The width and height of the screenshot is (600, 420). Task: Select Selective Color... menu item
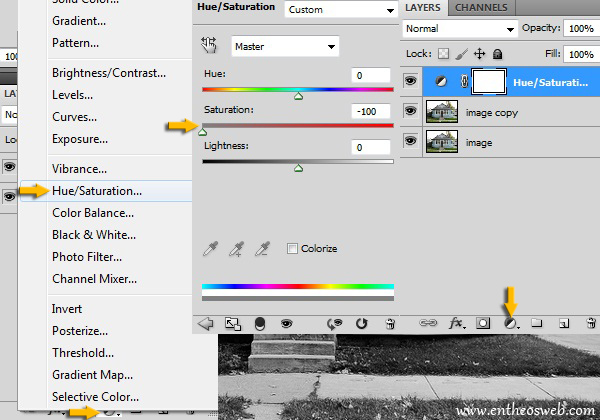95,397
